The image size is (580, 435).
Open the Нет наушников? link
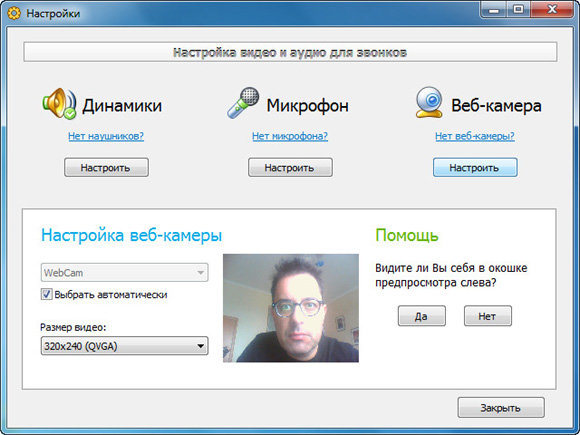pos(106,136)
